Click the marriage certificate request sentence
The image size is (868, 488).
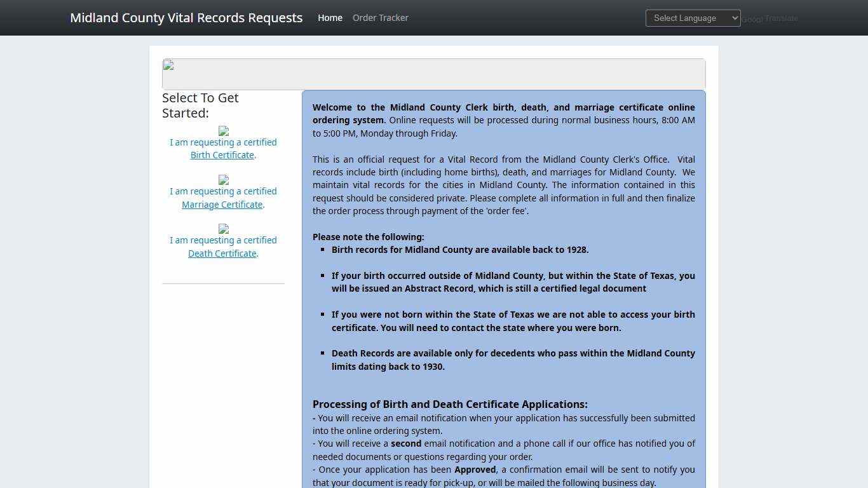click(x=223, y=198)
